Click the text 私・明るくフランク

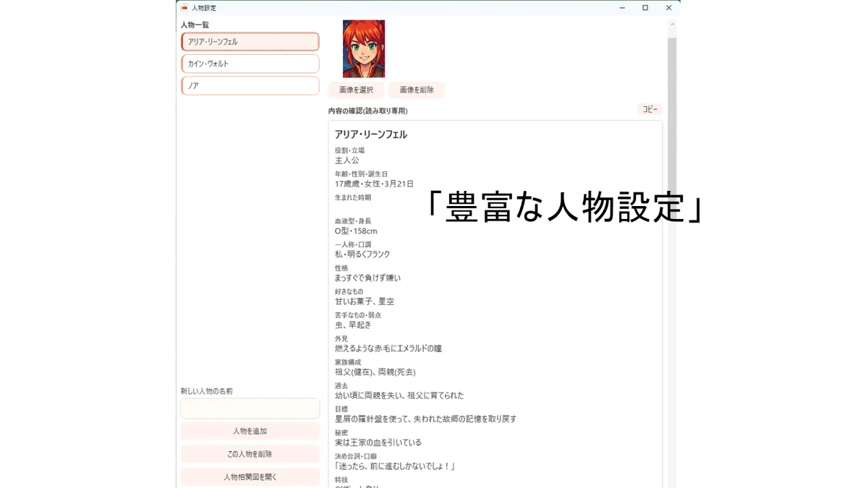[x=362, y=254]
